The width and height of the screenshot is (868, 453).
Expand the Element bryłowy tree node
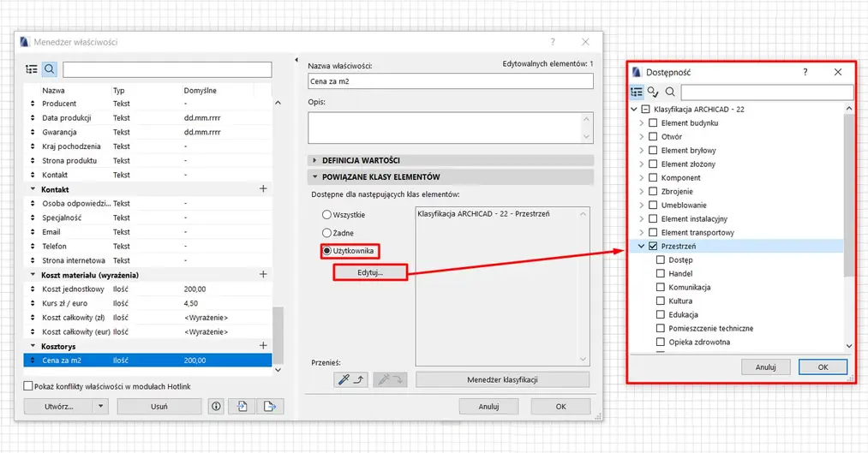coord(642,151)
